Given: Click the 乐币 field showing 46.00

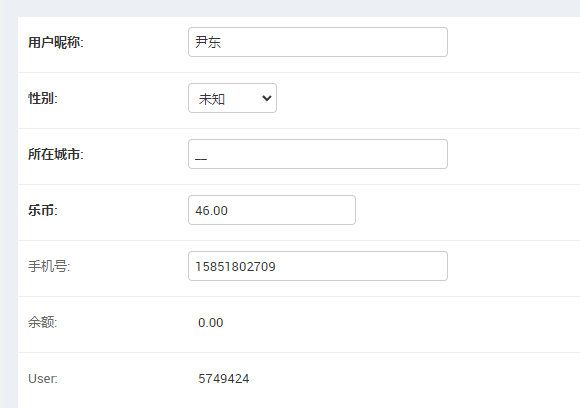Looking at the screenshot, I should 272,210.
